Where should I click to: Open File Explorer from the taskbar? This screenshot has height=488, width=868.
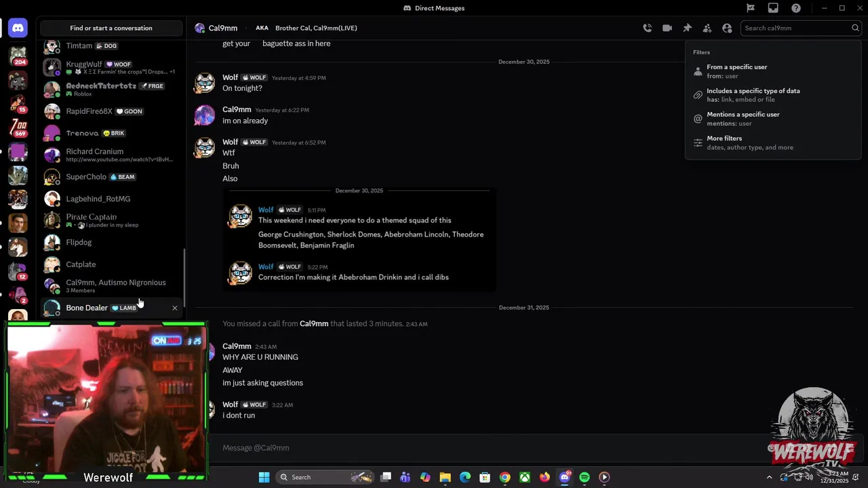point(445,477)
